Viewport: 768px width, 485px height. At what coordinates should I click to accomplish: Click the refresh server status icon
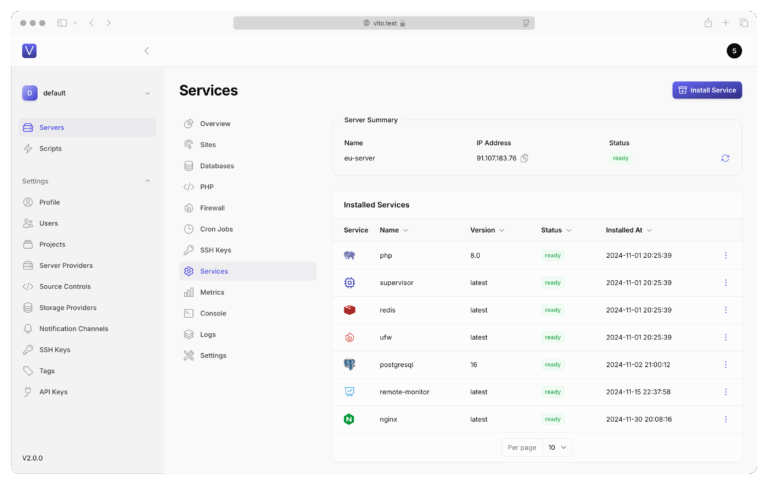click(725, 158)
